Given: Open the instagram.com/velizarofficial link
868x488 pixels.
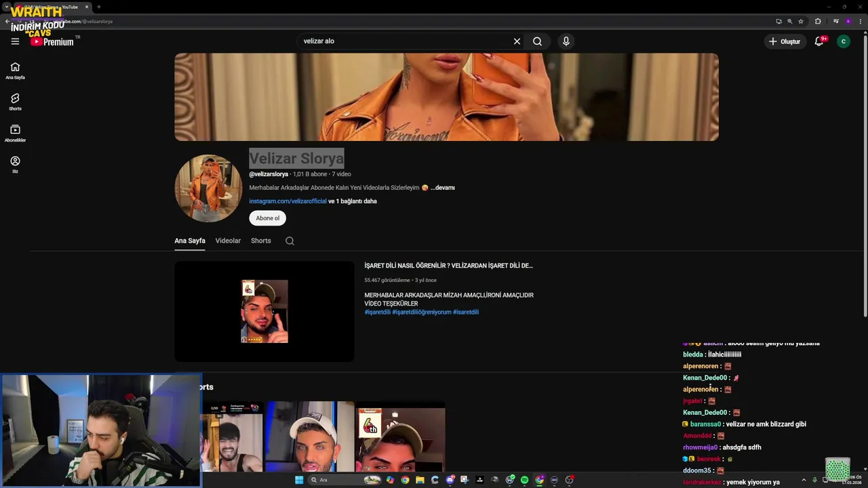Looking at the screenshot, I should click(x=288, y=201).
